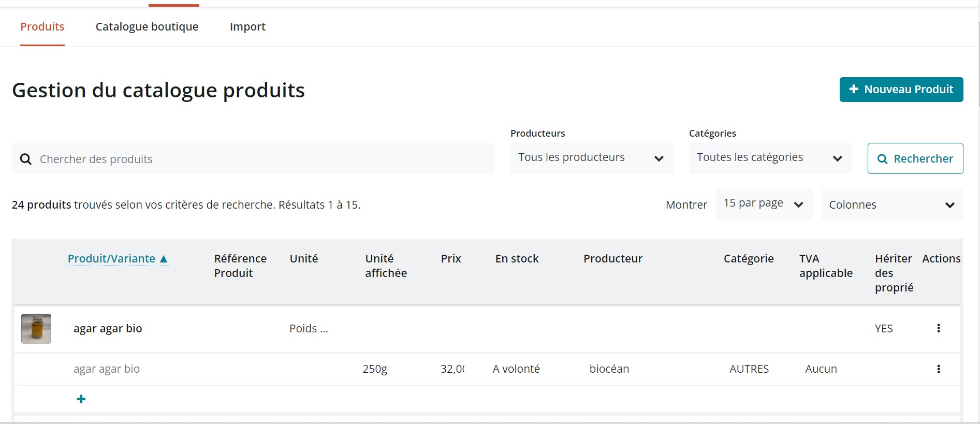
Task: Click the Rechercher button
Action: pos(915,158)
